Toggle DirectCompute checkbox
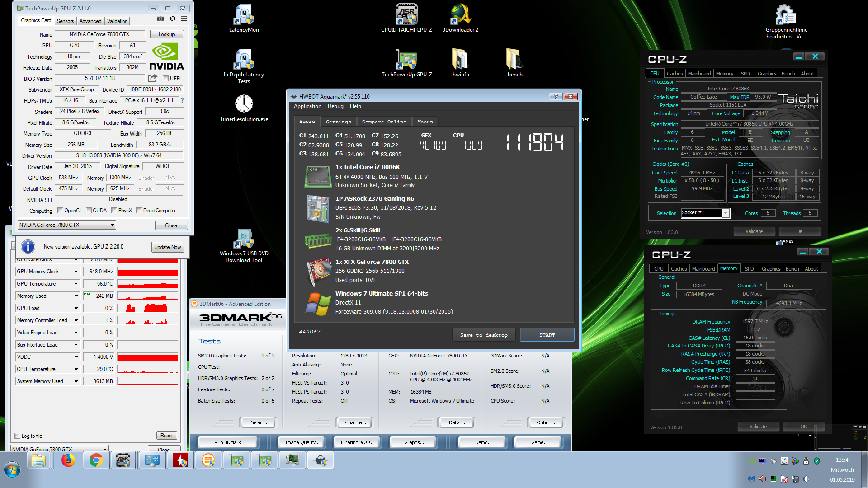Viewport: 868px width, 488px height. click(139, 211)
